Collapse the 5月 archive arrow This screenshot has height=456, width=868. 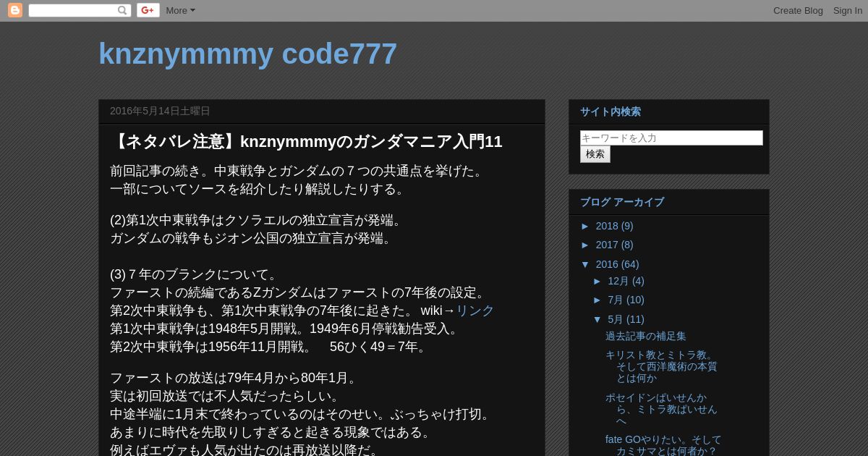(598, 319)
